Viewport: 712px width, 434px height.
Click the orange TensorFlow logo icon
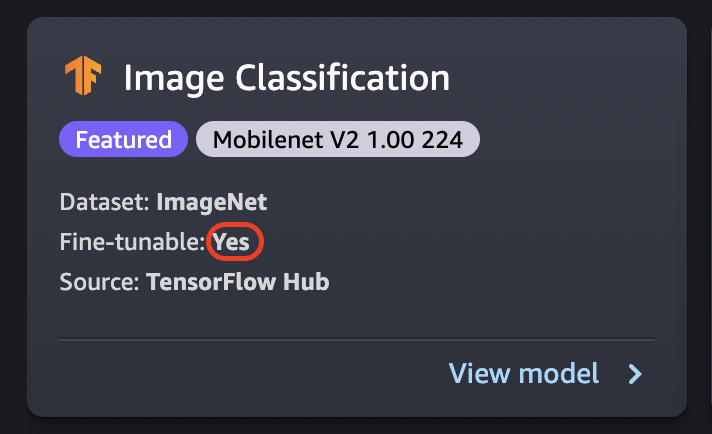tap(84, 76)
